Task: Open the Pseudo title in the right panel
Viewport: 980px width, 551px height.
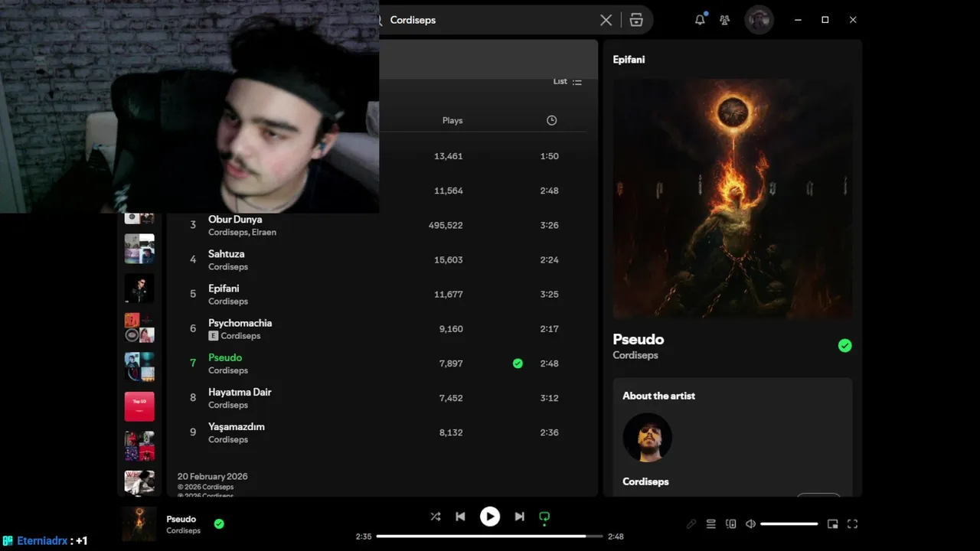Action: 639,339
